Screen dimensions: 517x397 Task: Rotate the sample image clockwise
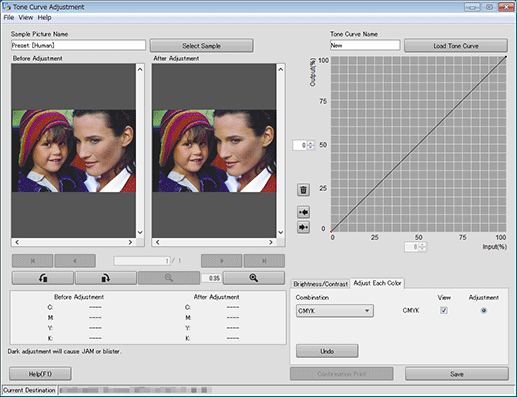click(106, 278)
